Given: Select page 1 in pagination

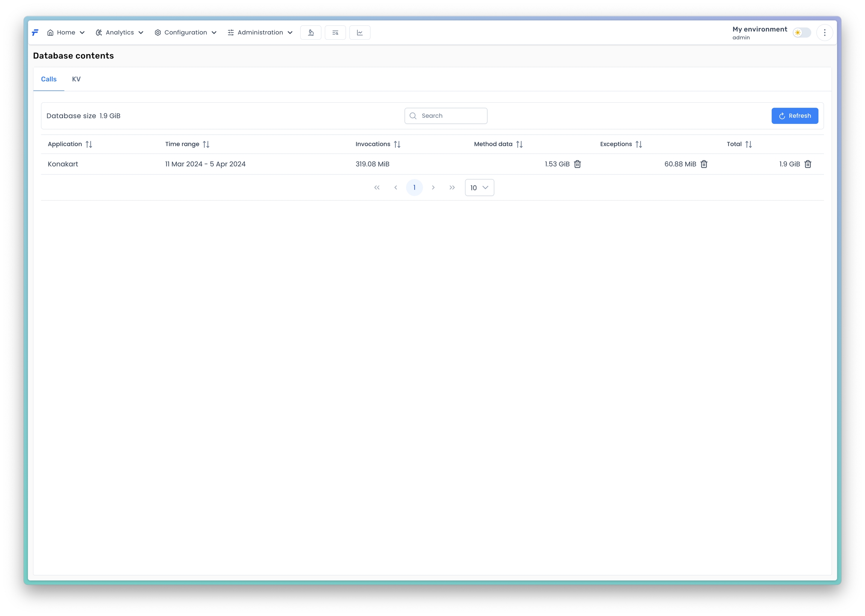Looking at the screenshot, I should (414, 188).
